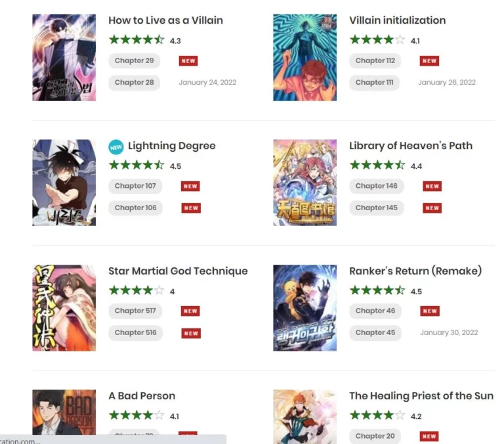Click red NEW tag next to Chapter 29
Image resolution: width=504 pixels, height=444 pixels.
tap(188, 61)
